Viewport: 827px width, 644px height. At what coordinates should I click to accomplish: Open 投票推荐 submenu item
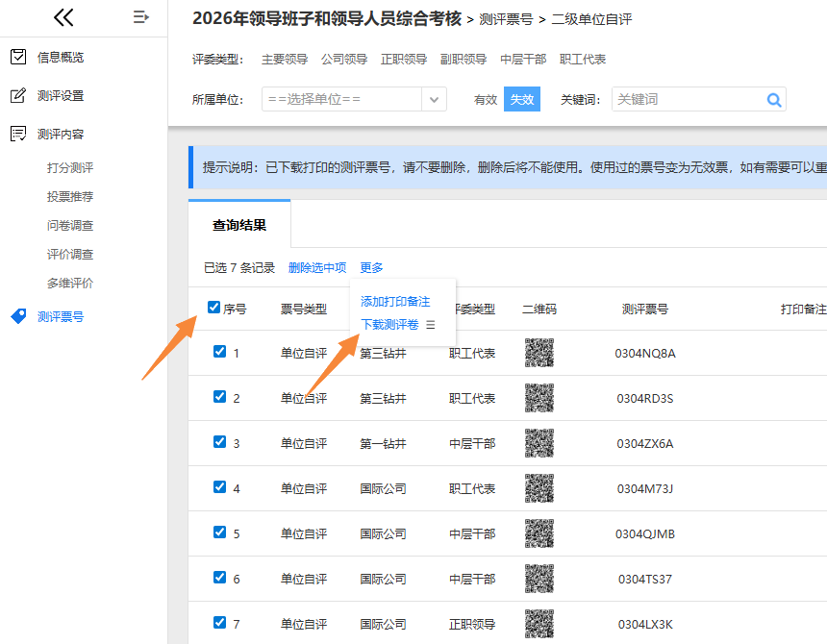(x=70, y=197)
